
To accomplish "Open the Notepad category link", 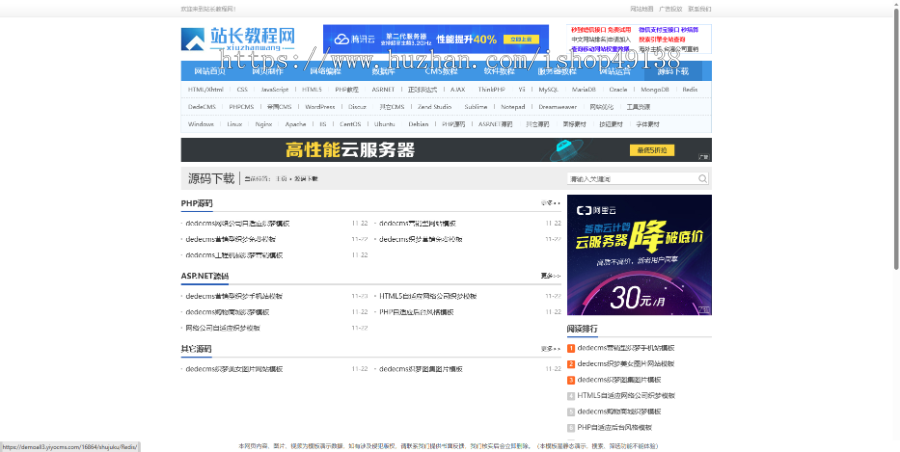I will [x=513, y=107].
